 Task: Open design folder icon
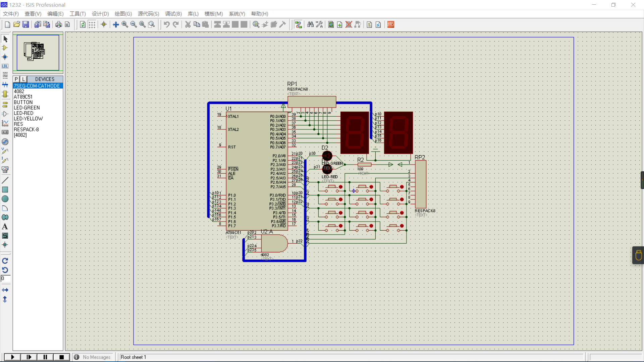pyautogui.click(x=17, y=24)
